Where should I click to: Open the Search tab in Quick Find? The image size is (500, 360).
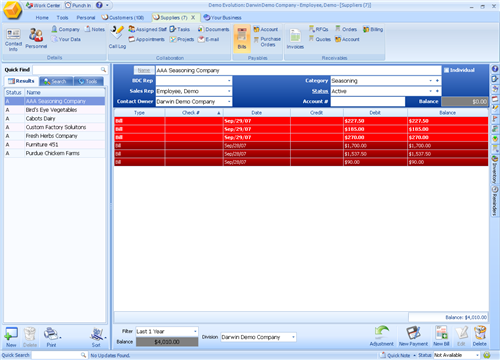click(x=55, y=81)
